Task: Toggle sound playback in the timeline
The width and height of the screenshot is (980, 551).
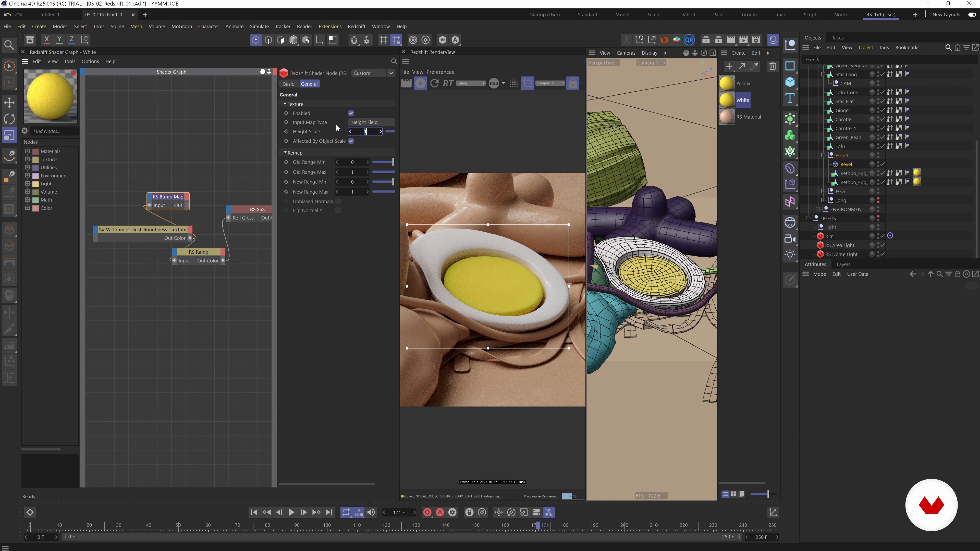Action: click(x=371, y=512)
